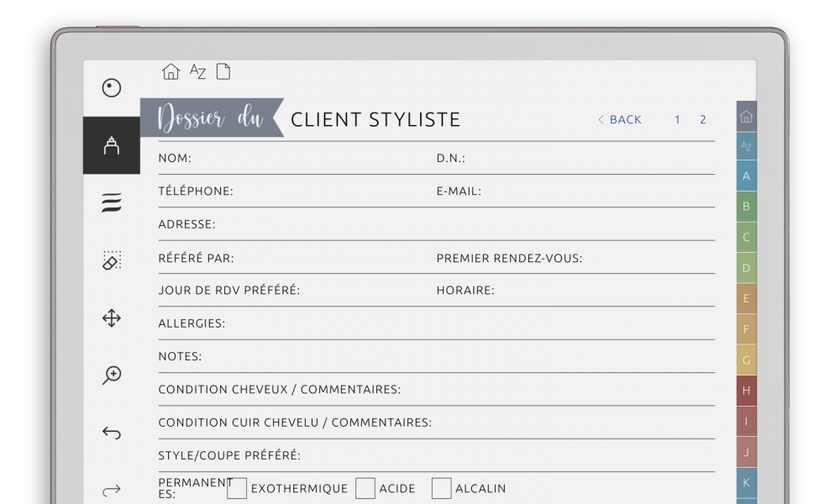Jump to letter K tab
840x504 pixels.
click(x=746, y=482)
